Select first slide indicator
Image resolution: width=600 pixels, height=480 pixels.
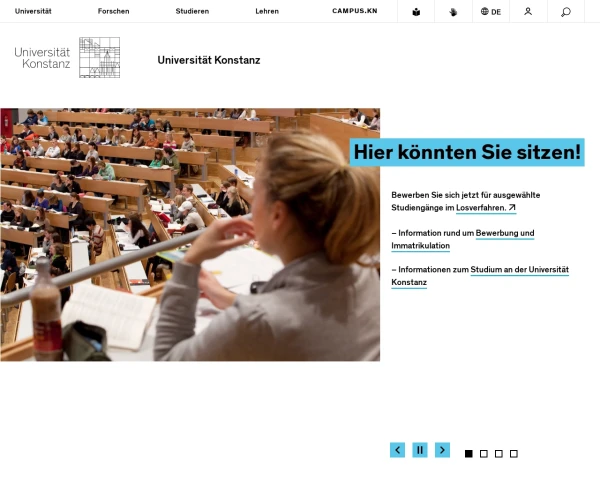pos(468,454)
